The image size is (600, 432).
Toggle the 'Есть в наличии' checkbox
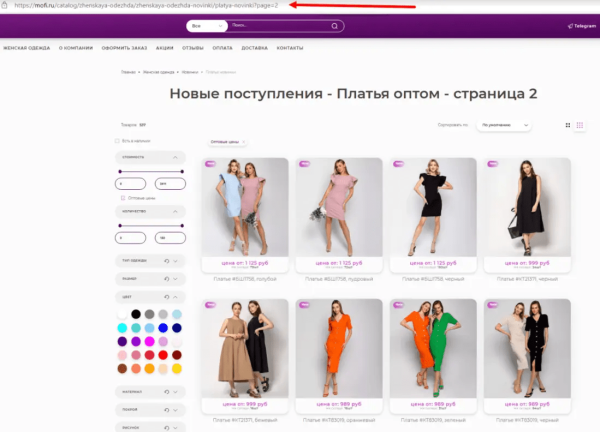point(117,141)
